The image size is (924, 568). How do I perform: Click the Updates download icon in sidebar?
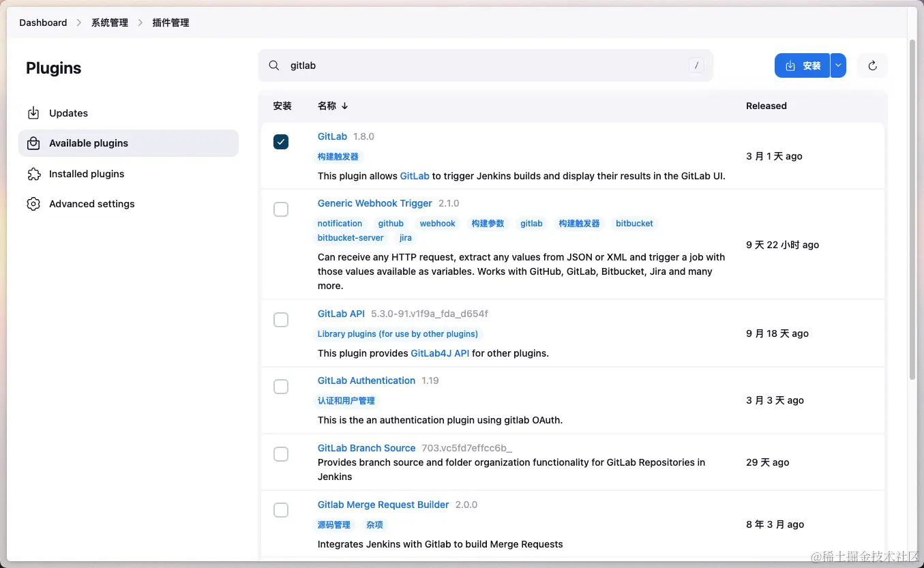point(33,113)
